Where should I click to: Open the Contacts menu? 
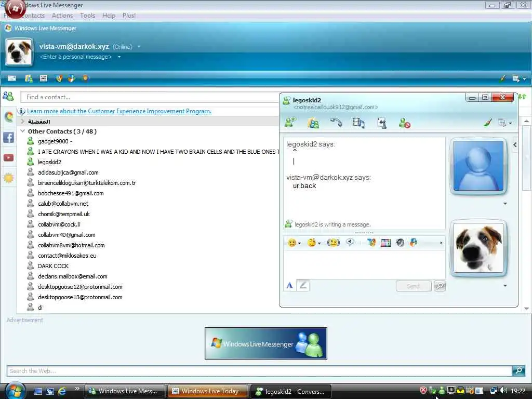33,16
